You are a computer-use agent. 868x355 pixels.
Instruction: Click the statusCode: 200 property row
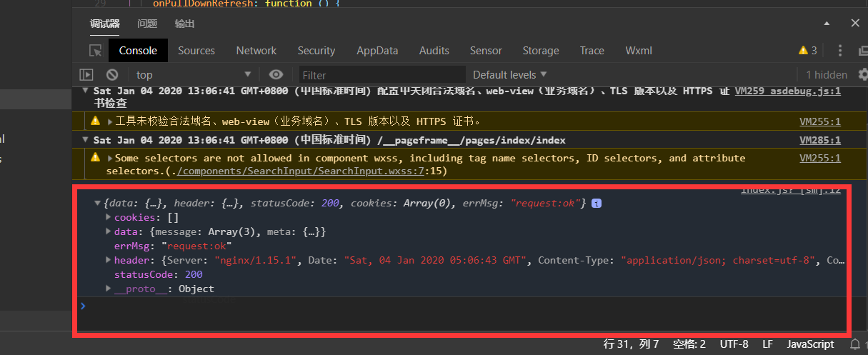click(x=158, y=274)
